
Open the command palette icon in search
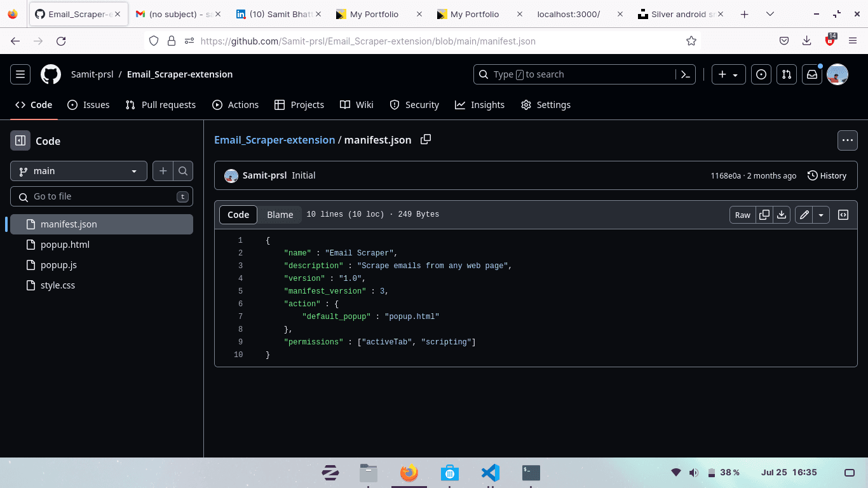tap(685, 74)
